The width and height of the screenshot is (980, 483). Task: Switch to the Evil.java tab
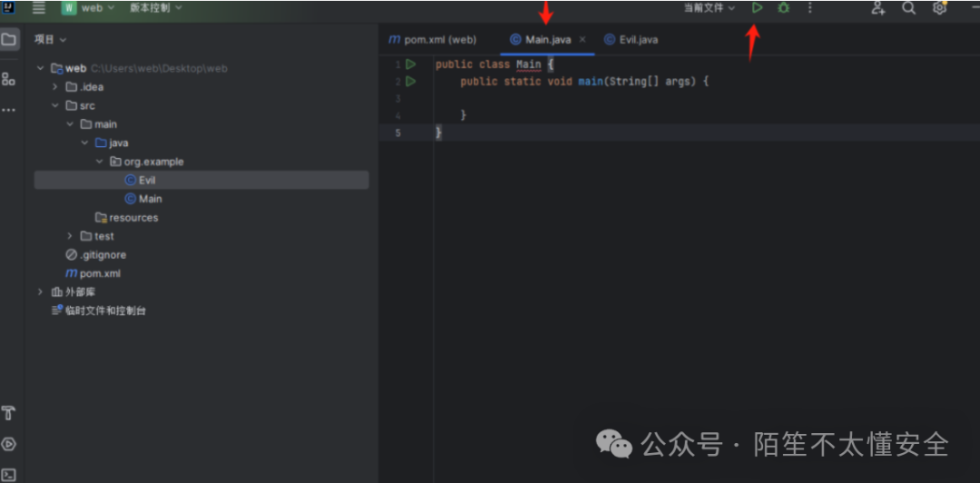point(632,40)
